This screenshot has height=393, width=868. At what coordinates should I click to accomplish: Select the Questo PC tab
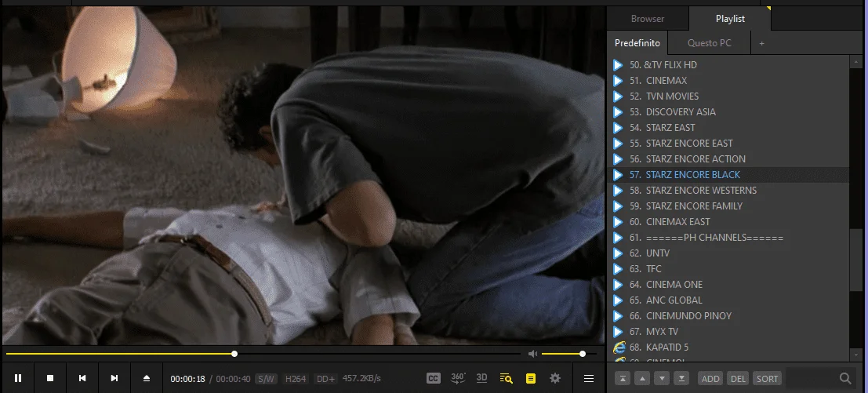pos(709,42)
